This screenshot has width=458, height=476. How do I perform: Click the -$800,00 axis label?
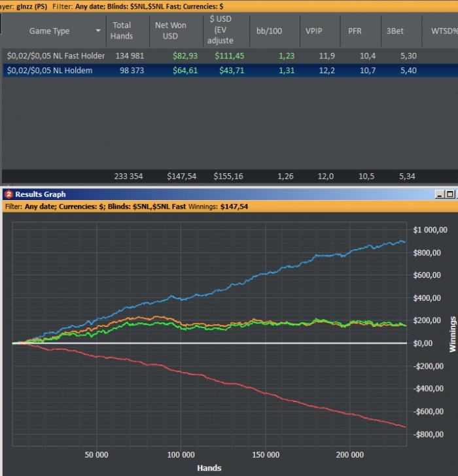pos(429,434)
